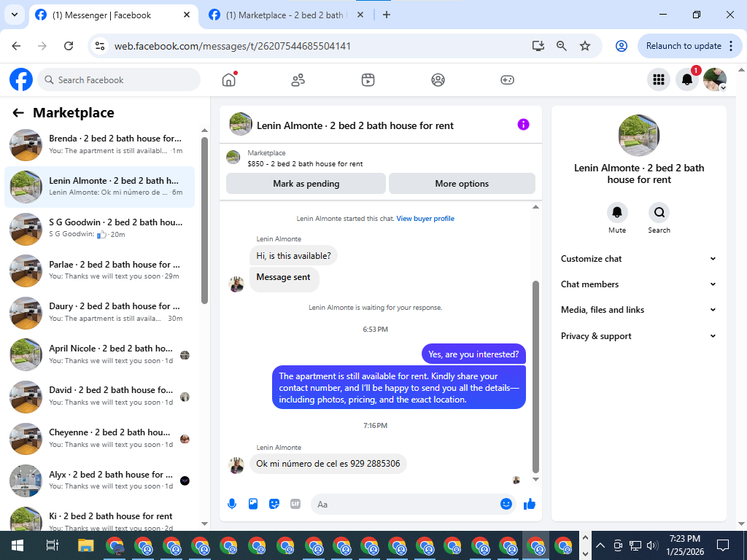The image size is (747, 560).
Task: Send a voice clip microphone icon
Action: 232,504
